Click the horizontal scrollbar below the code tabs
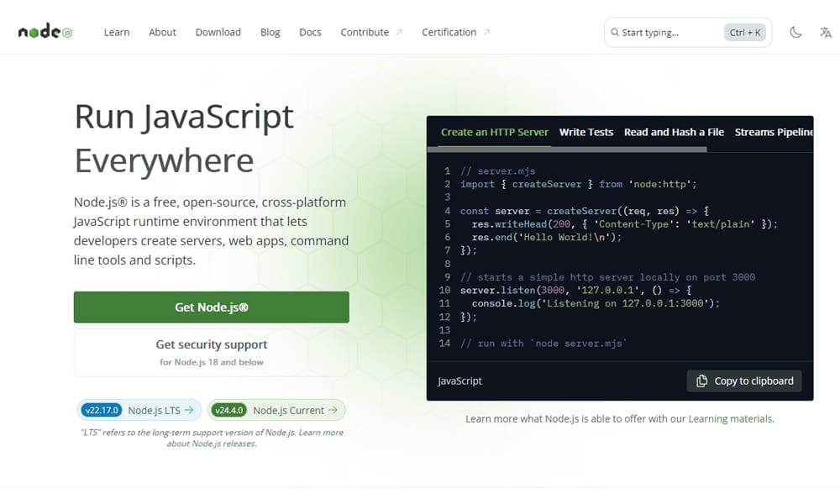 (571, 149)
